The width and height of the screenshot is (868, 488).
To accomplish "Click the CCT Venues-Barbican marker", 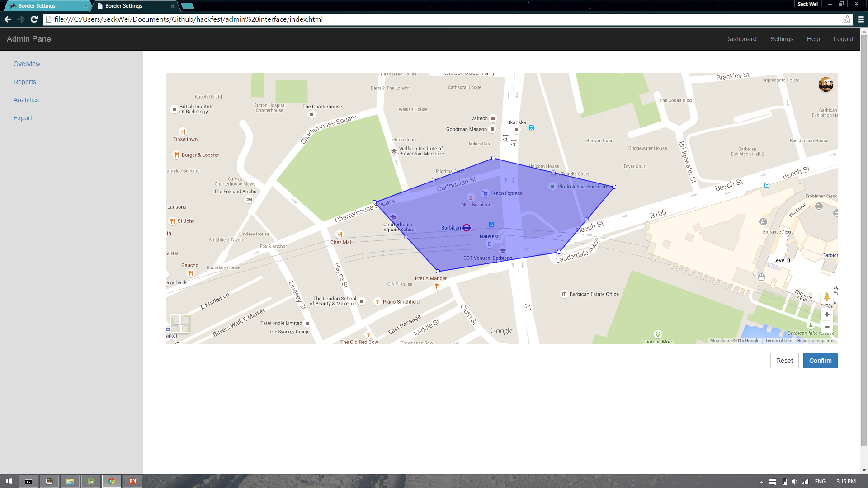I will (503, 251).
